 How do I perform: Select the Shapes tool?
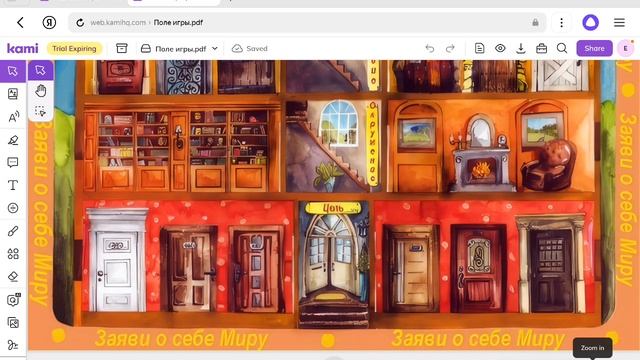(x=13, y=254)
